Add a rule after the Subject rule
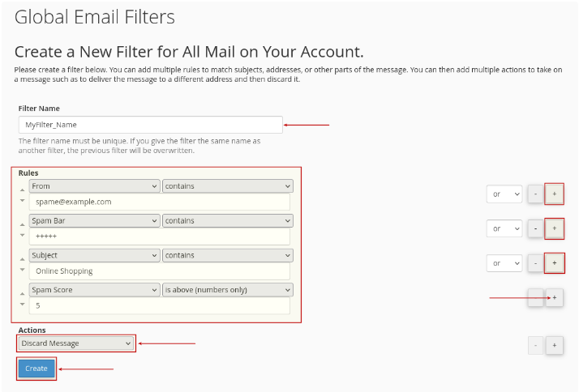The image size is (579, 392). coord(554,263)
